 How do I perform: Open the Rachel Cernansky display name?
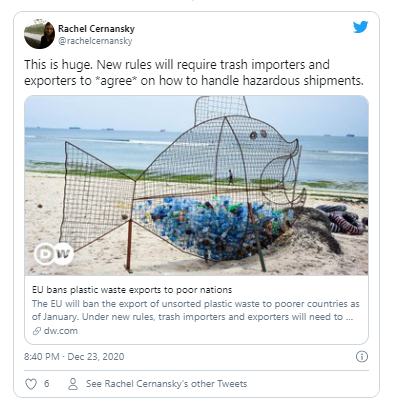point(96,29)
